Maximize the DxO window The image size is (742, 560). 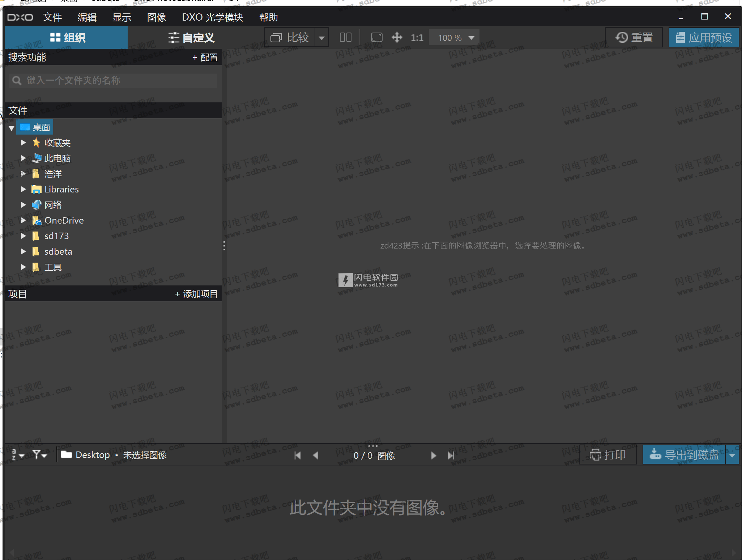click(704, 16)
